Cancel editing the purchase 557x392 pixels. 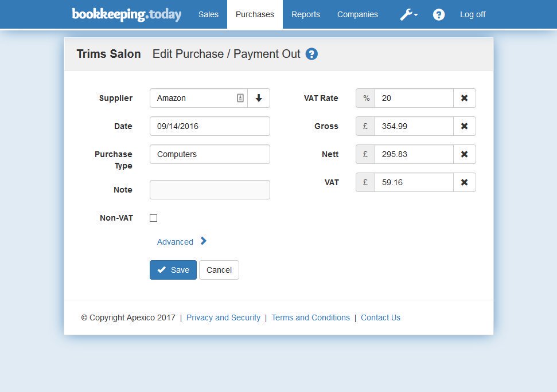(219, 269)
